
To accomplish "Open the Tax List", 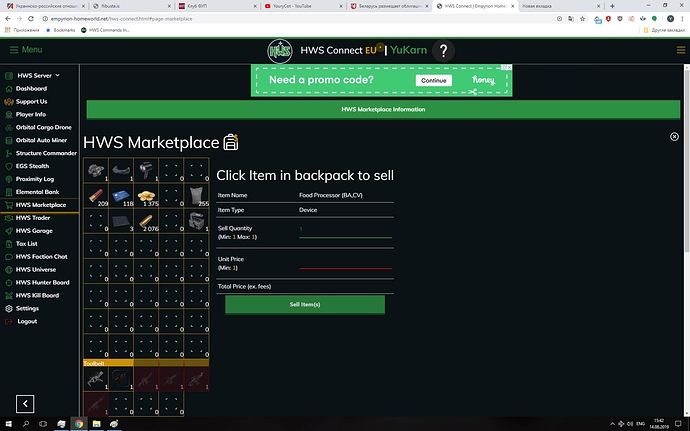I will tap(26, 243).
